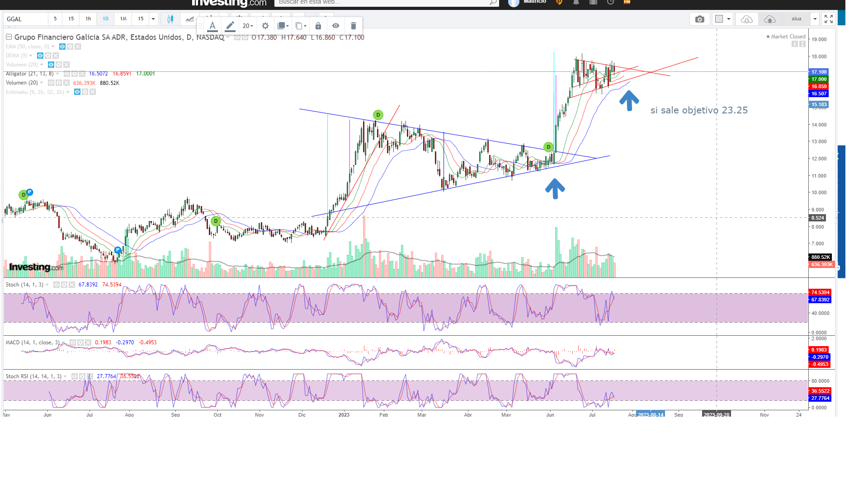868x488 pixels.
Task: Switch to the line chart style icon
Action: click(x=189, y=19)
